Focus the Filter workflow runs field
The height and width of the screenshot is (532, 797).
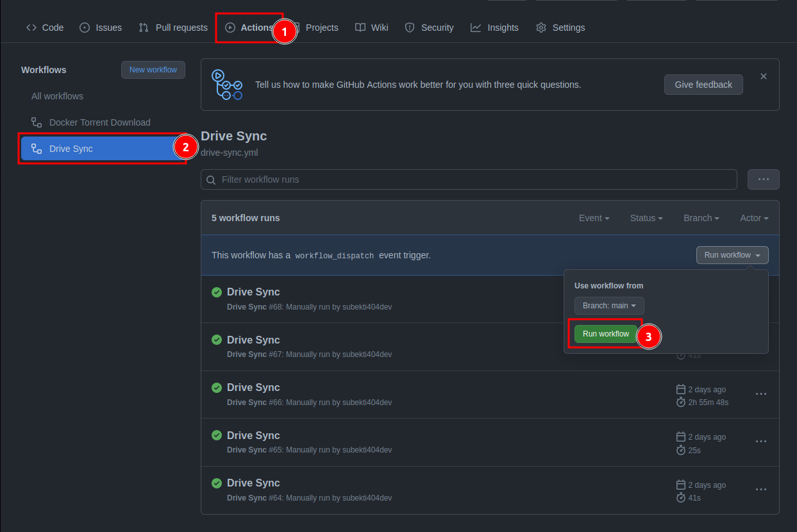tap(469, 179)
